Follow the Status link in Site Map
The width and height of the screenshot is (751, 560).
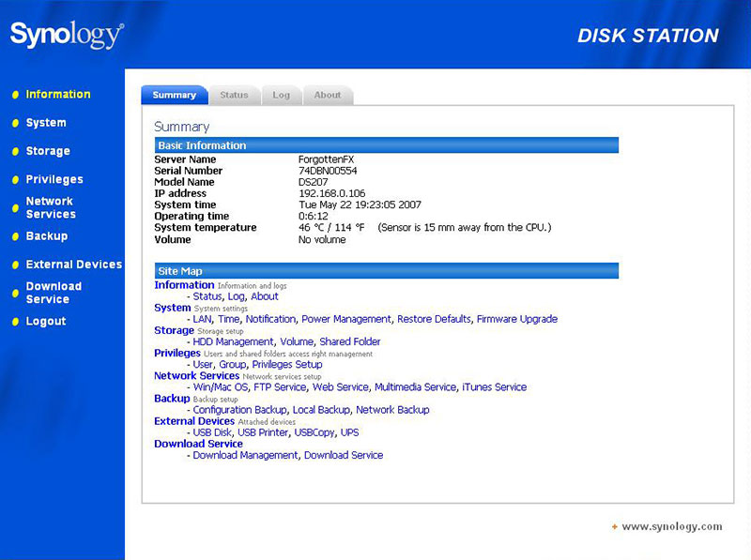(x=207, y=296)
